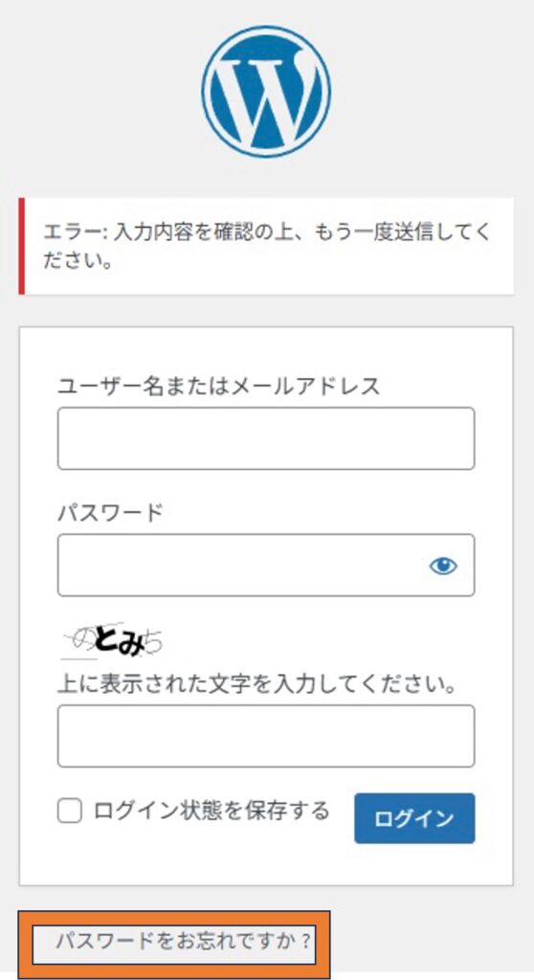This screenshot has width=534, height=980.
Task: Click the faint の character in CAPTCHA
Action: 82,638
